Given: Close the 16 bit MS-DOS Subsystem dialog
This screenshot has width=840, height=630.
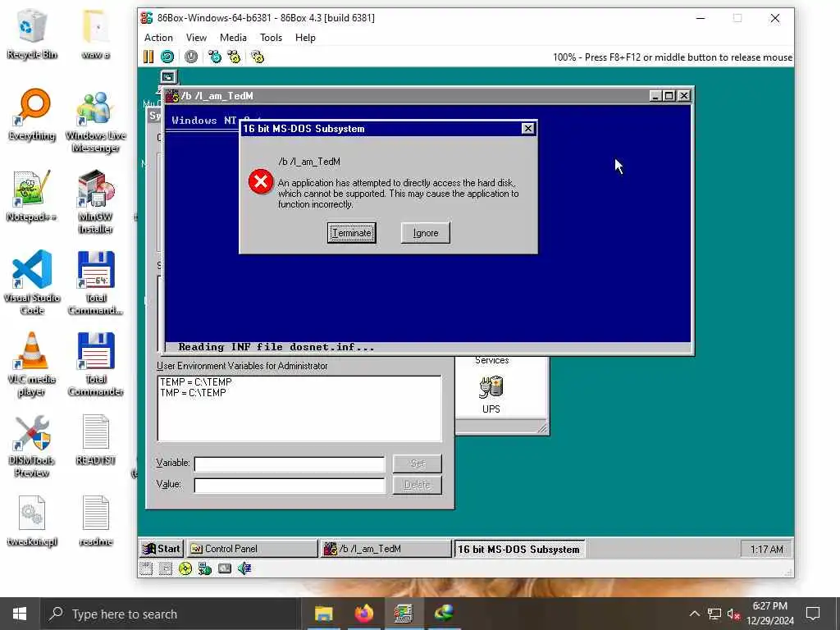Looking at the screenshot, I should coord(527,129).
